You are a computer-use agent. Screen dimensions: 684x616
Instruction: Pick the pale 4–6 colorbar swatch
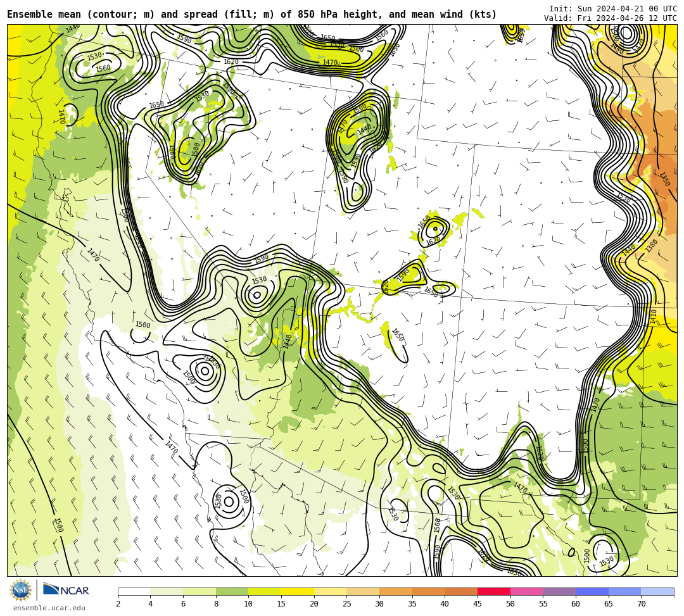167,591
